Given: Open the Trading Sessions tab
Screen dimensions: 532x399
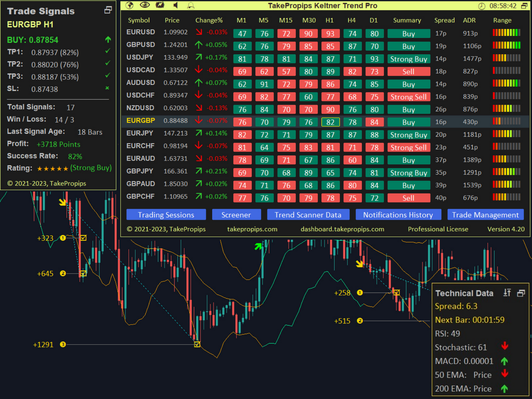Looking at the screenshot, I should (x=166, y=215).
